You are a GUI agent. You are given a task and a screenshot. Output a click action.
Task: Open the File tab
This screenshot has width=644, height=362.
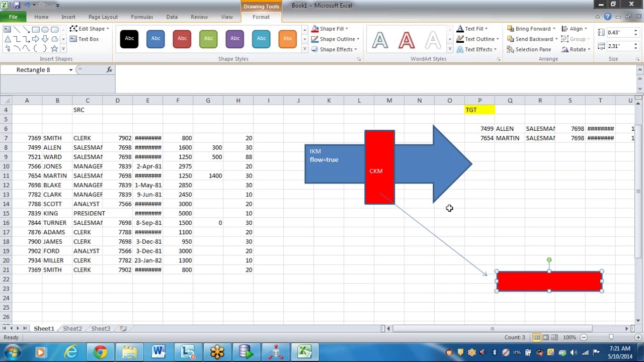[13, 17]
